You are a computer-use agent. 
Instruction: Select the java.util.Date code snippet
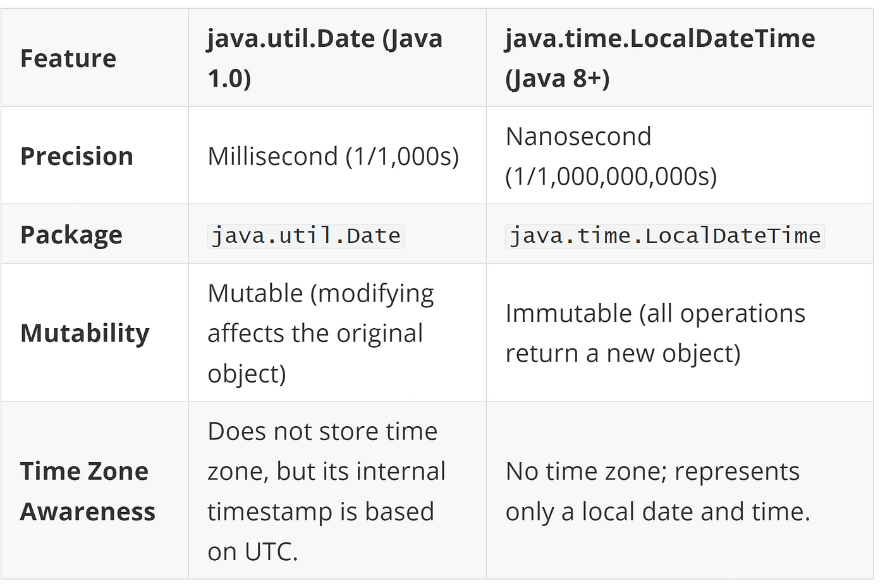pos(306,236)
